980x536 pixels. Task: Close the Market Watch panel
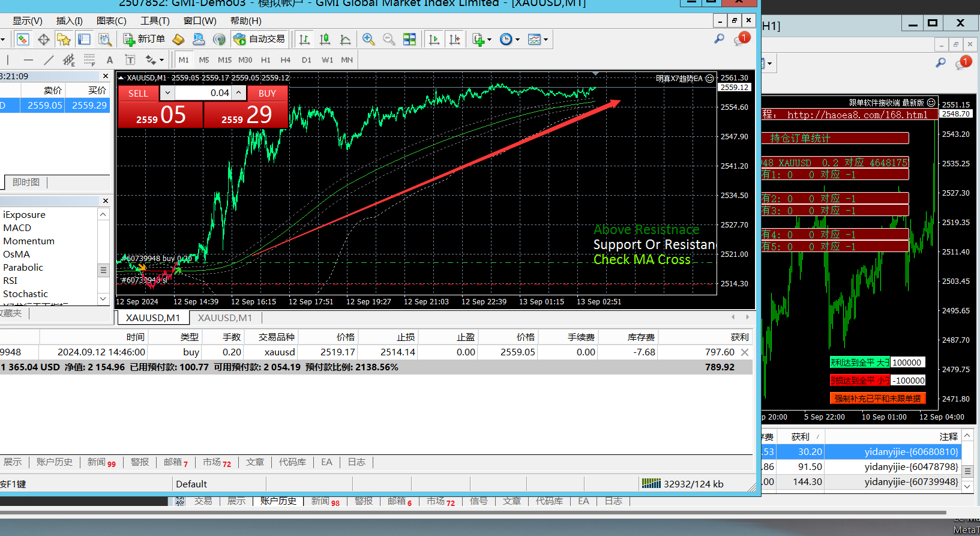click(x=106, y=76)
